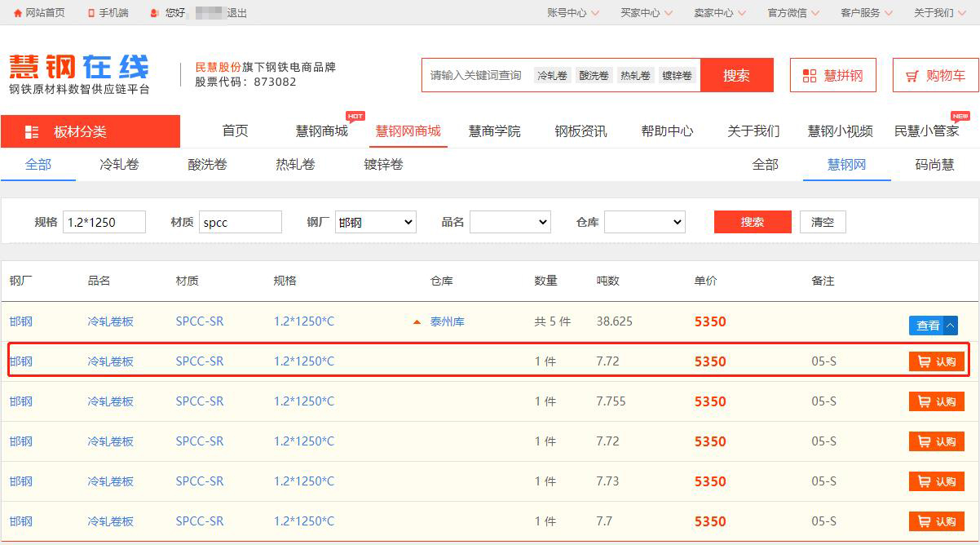Open the 钢厂 dropdown showing 邯钢
The image size is (980, 545).
pos(375,222)
